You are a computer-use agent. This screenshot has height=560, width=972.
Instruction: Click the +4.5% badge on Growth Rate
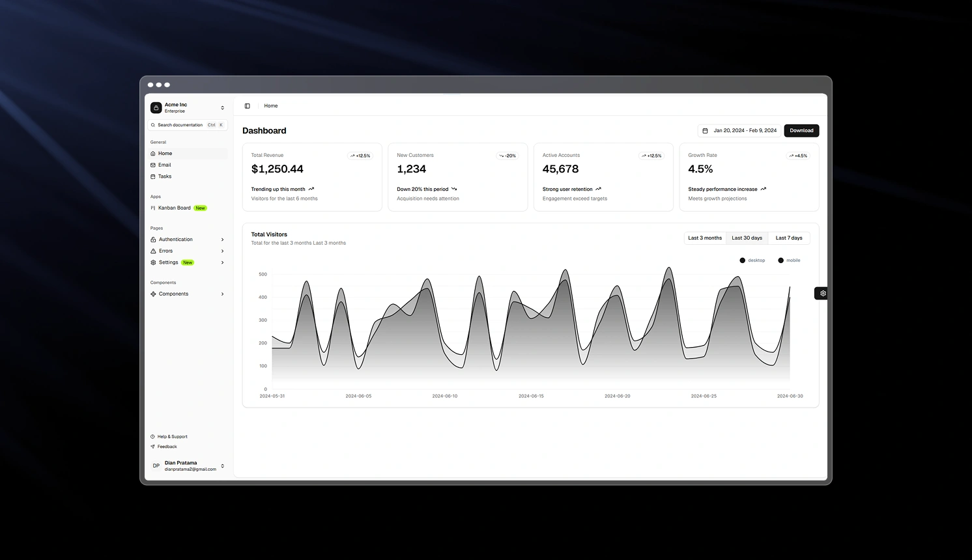[x=798, y=156]
